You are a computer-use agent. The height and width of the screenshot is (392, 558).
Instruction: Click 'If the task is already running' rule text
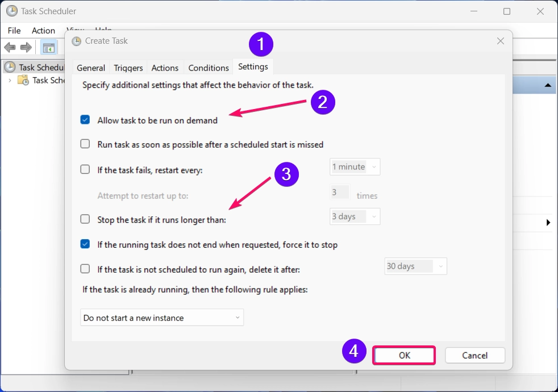click(195, 290)
